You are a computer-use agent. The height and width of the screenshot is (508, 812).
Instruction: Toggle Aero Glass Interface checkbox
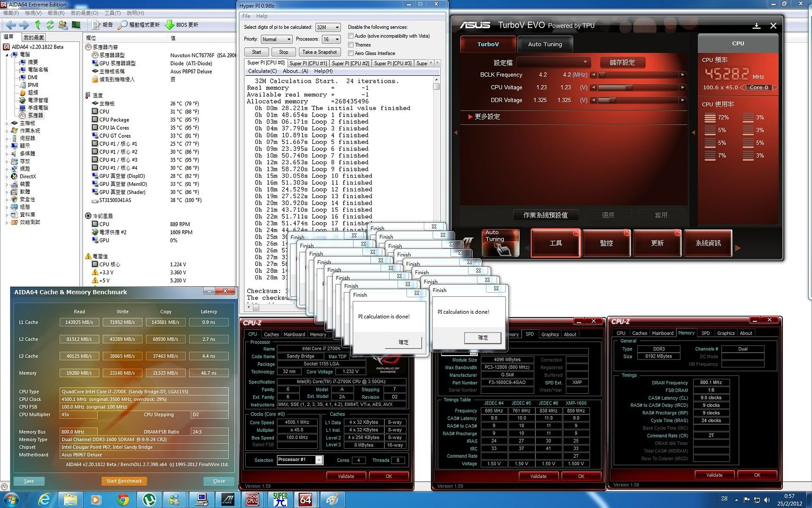351,53
